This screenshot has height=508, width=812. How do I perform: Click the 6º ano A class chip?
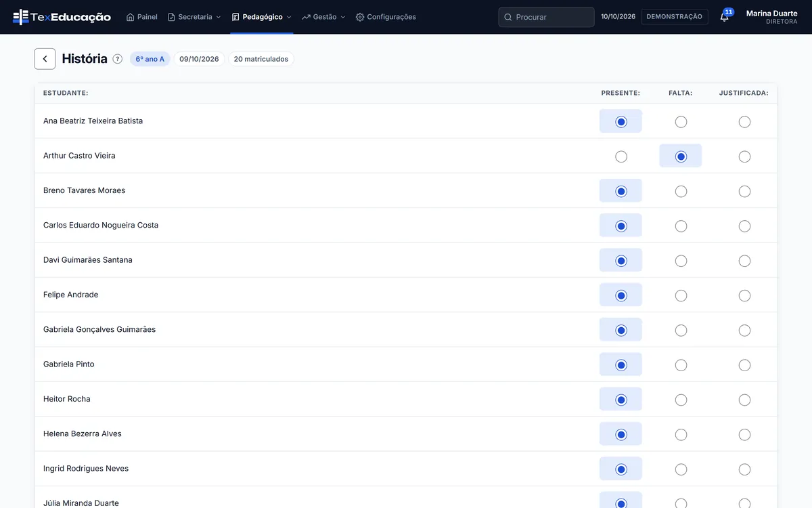[150, 59]
